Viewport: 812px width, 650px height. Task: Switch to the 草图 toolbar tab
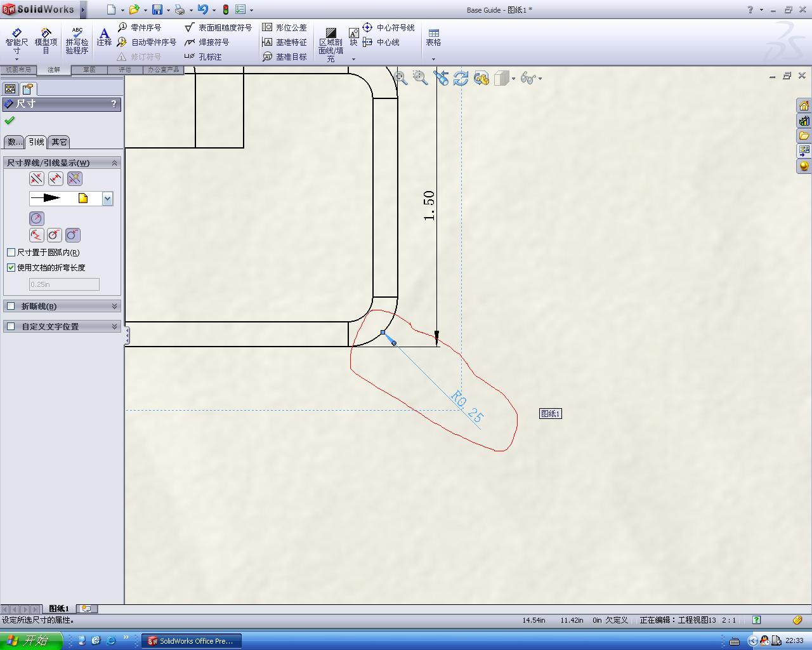[89, 70]
